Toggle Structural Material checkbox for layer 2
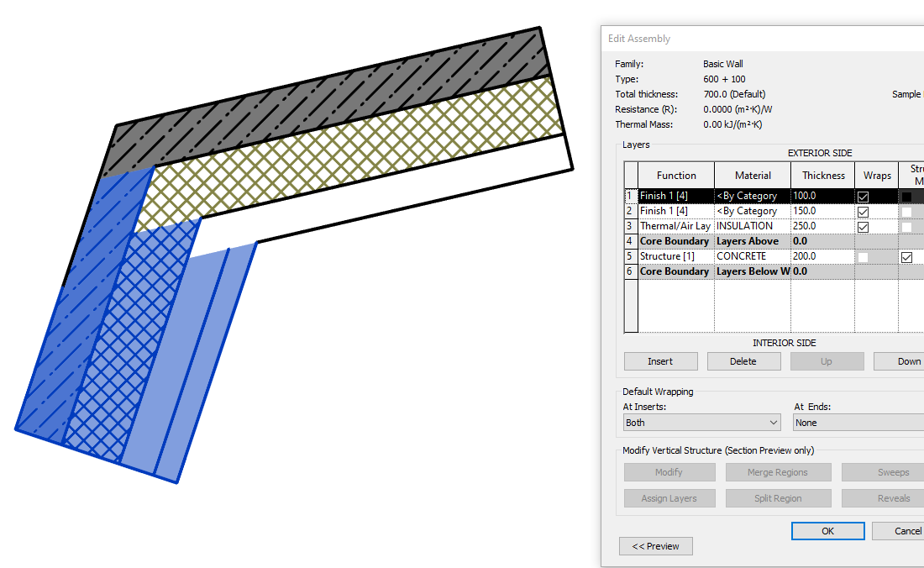Image resolution: width=924 pixels, height=568 pixels. (906, 212)
